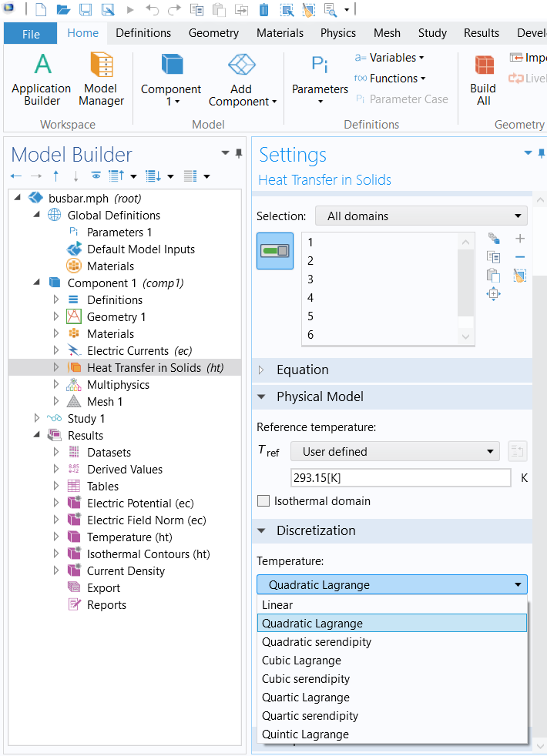Open the Model Manager

pyautogui.click(x=101, y=79)
